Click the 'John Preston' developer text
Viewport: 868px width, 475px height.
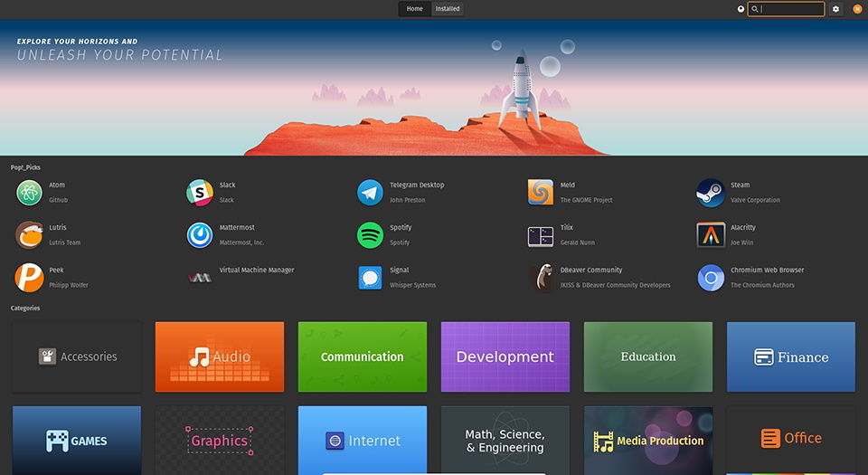tap(408, 200)
